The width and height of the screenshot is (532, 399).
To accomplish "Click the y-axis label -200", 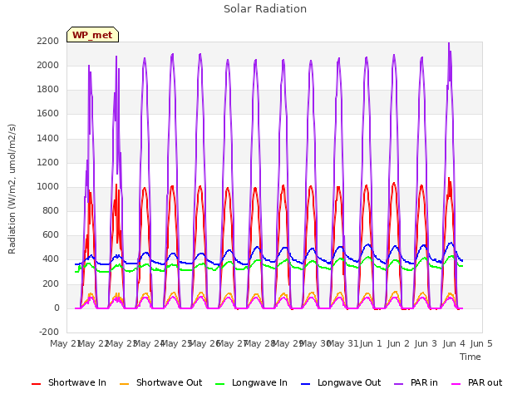I will point(49,332).
